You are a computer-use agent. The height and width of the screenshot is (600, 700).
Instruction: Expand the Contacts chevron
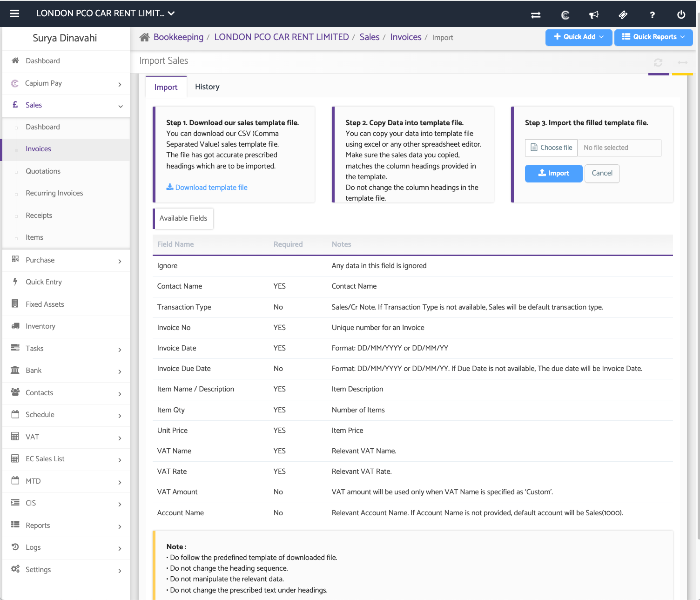(120, 394)
